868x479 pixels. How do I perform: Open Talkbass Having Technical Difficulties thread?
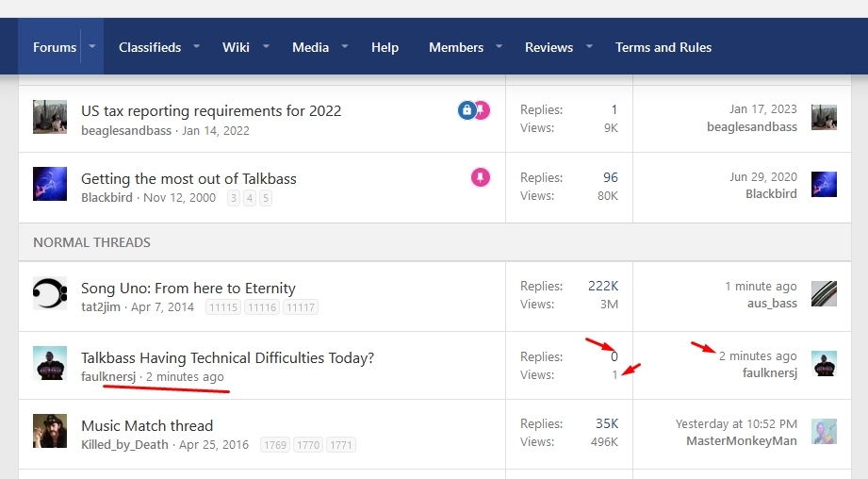tap(227, 357)
